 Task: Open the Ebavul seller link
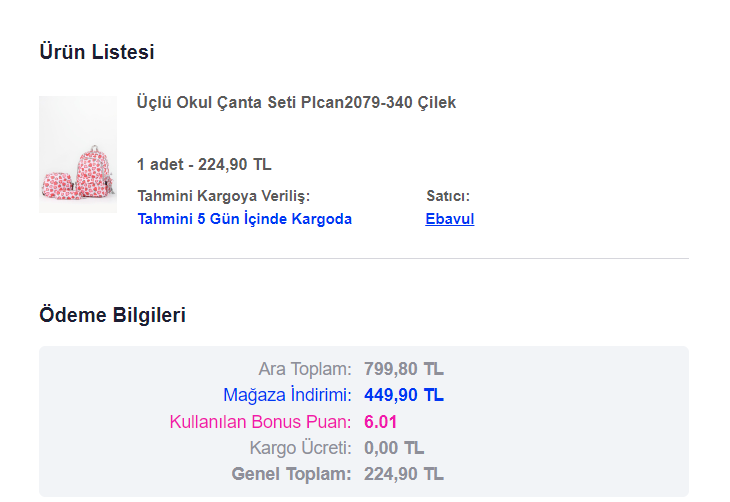[x=449, y=219]
